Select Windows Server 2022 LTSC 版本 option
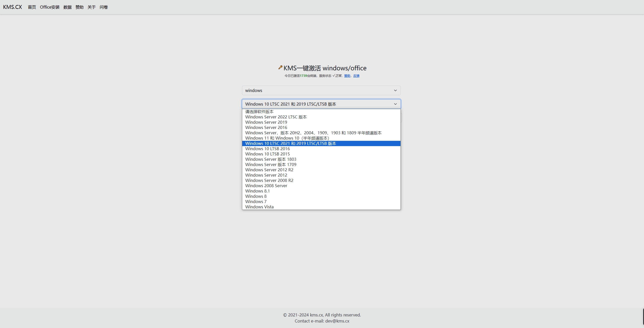 [276, 117]
